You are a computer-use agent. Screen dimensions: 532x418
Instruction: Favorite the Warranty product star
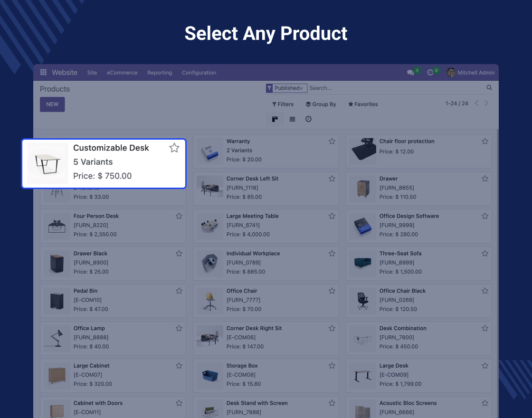click(332, 141)
